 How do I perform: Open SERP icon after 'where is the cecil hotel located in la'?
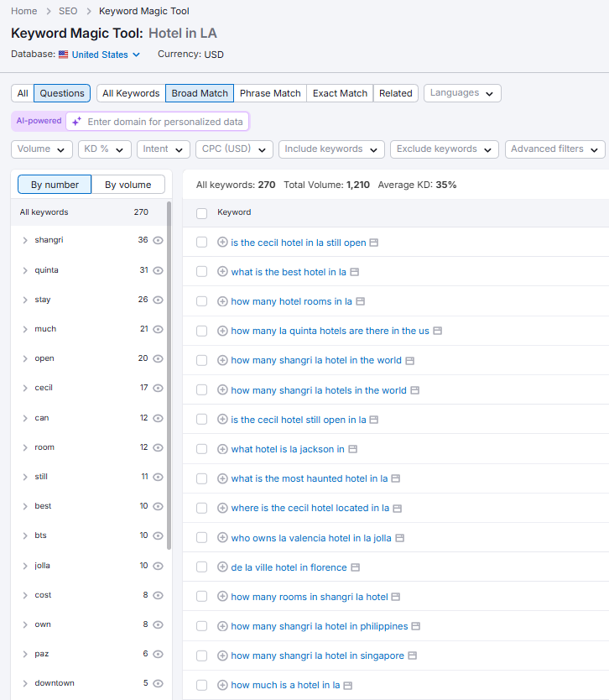click(x=397, y=508)
